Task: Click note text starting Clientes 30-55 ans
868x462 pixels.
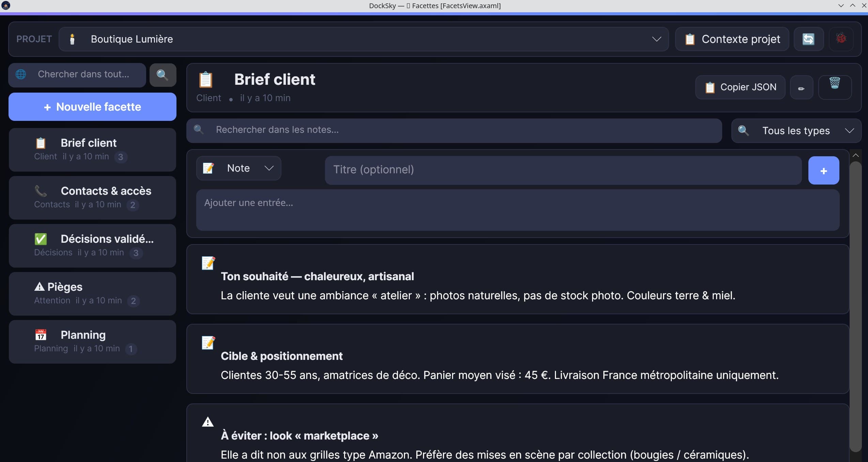Action: tap(500, 375)
